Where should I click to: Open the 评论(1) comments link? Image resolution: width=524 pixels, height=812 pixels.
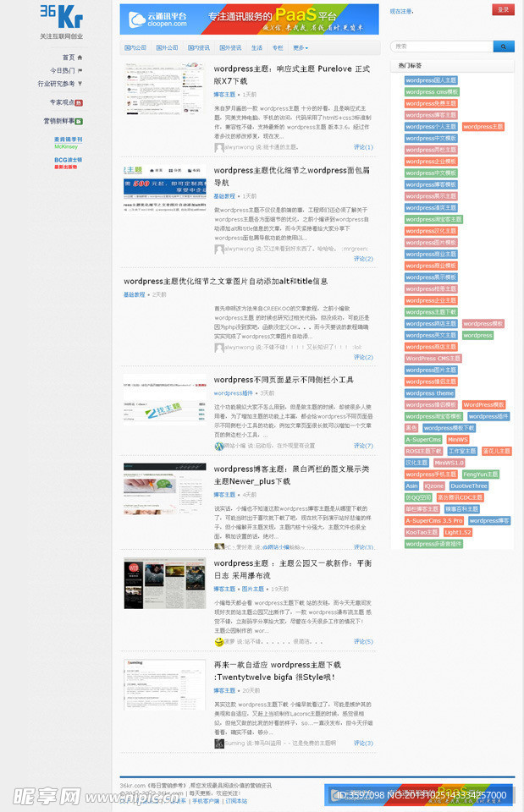(363, 147)
